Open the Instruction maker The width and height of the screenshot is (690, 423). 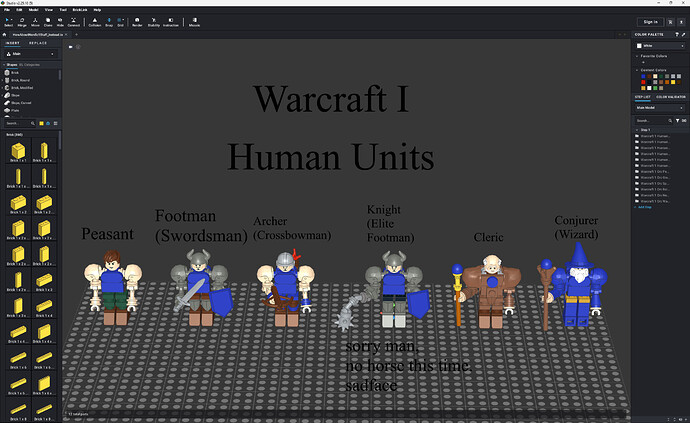coord(171,22)
